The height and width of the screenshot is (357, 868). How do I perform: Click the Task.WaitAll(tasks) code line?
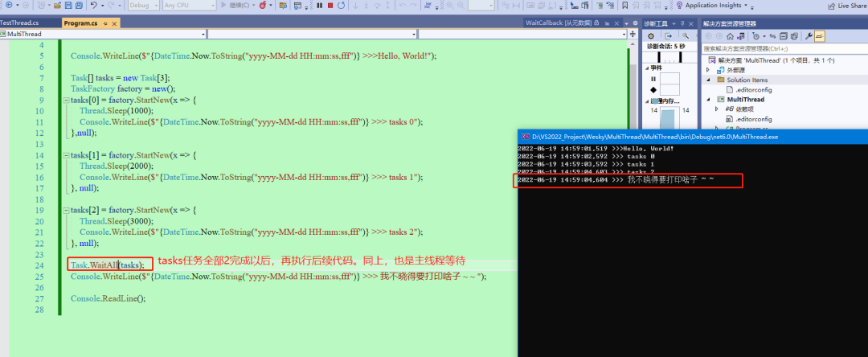pyautogui.click(x=108, y=265)
